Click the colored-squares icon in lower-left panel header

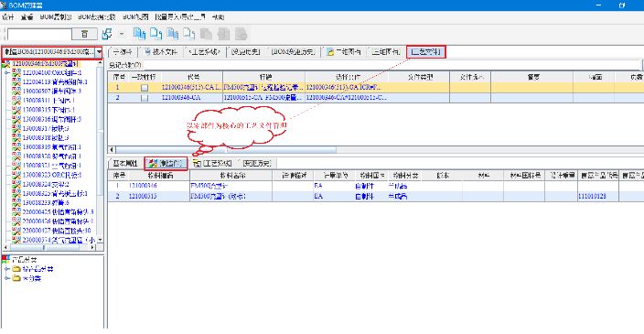[x=5, y=259]
